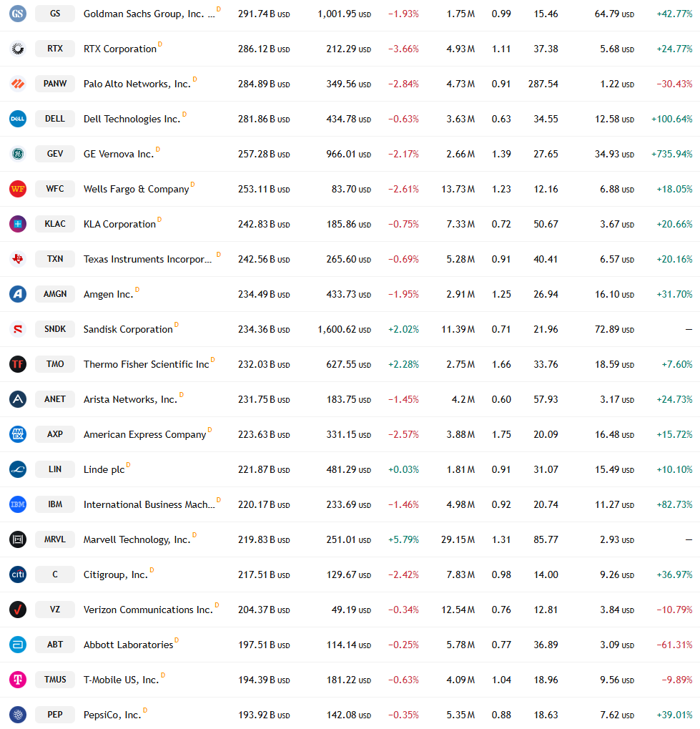Viewport: 700px width, 729px height.
Task: Click the +735.94% growth value
Action: point(672,154)
